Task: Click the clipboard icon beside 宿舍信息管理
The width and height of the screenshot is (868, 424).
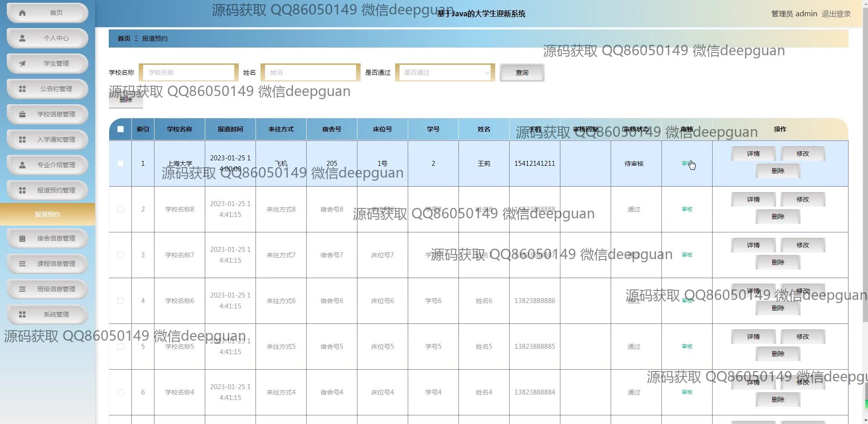Action: (22, 238)
